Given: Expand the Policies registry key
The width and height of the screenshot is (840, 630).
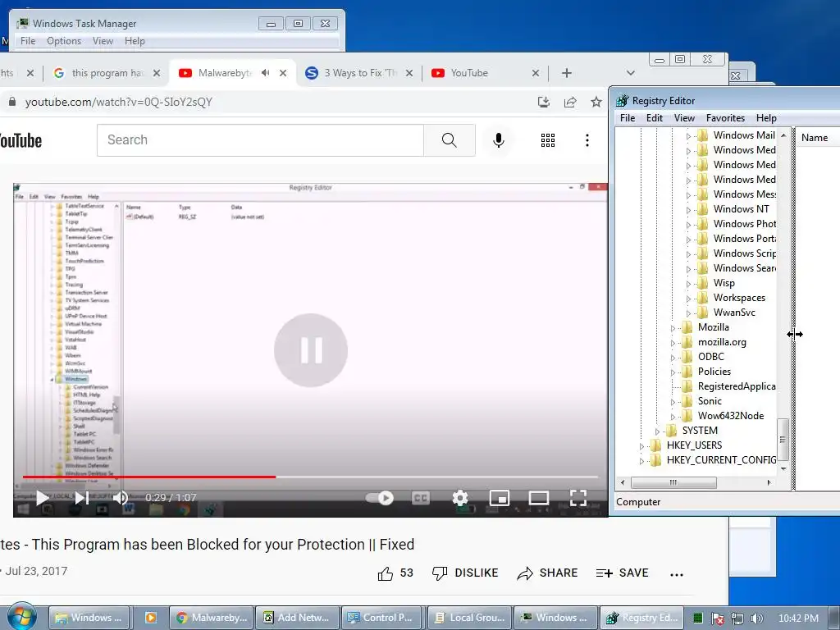Looking at the screenshot, I should [x=673, y=372].
